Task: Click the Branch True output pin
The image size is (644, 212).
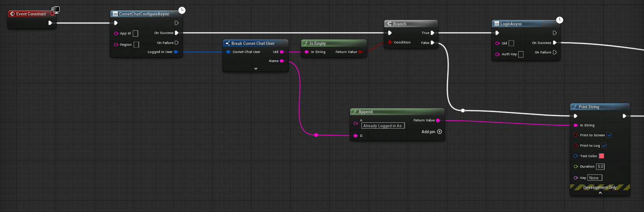Action: [x=433, y=33]
